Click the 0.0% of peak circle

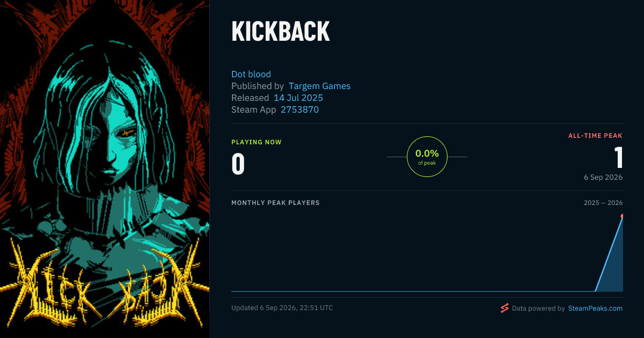[427, 157]
